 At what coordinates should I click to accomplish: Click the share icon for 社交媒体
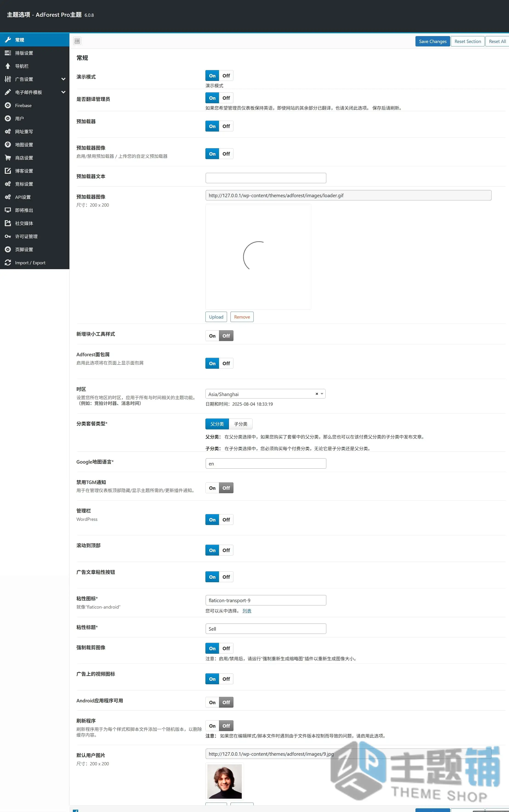click(8, 223)
